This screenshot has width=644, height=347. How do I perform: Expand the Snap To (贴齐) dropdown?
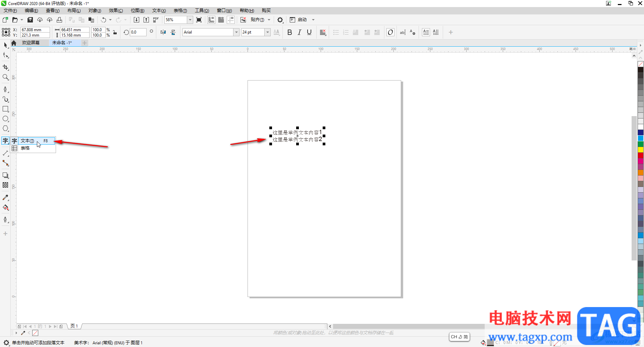(269, 20)
